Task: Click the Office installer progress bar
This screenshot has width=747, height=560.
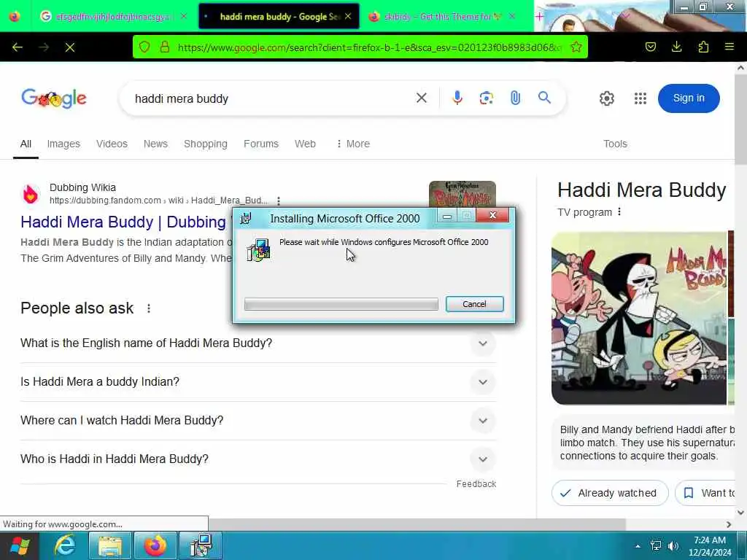Action: (341, 304)
